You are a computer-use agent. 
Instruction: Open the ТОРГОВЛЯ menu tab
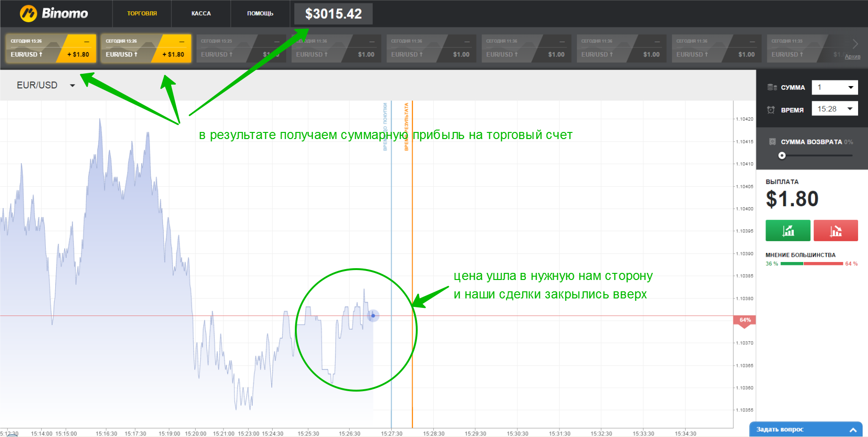click(142, 13)
